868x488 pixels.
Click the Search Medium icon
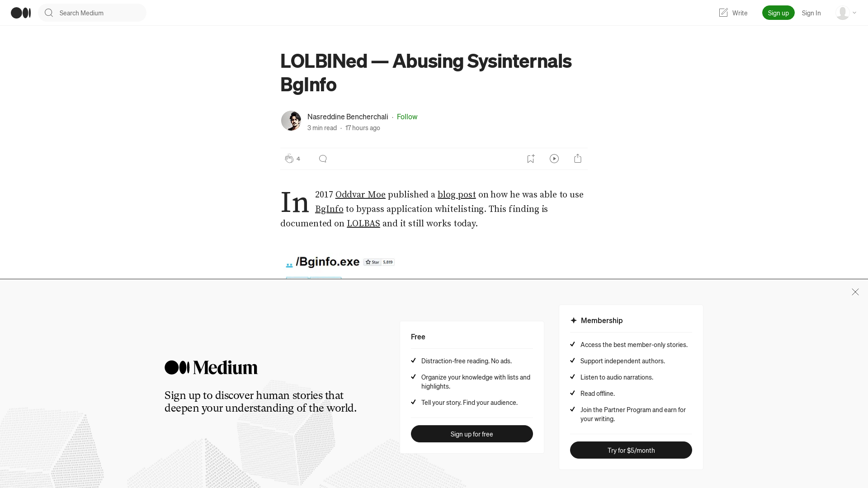[48, 13]
